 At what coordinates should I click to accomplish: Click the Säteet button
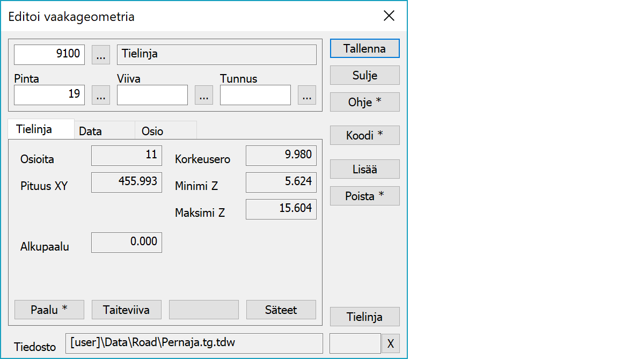[281, 310]
